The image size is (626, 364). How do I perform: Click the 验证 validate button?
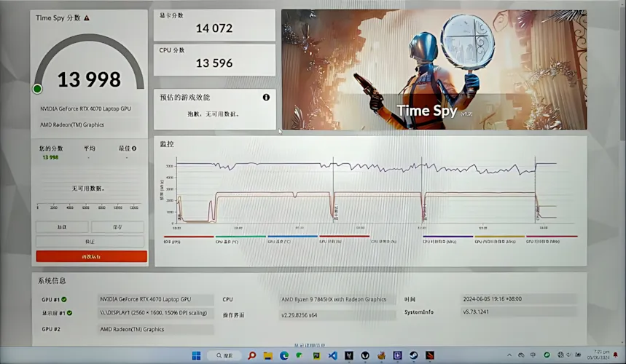(x=90, y=242)
